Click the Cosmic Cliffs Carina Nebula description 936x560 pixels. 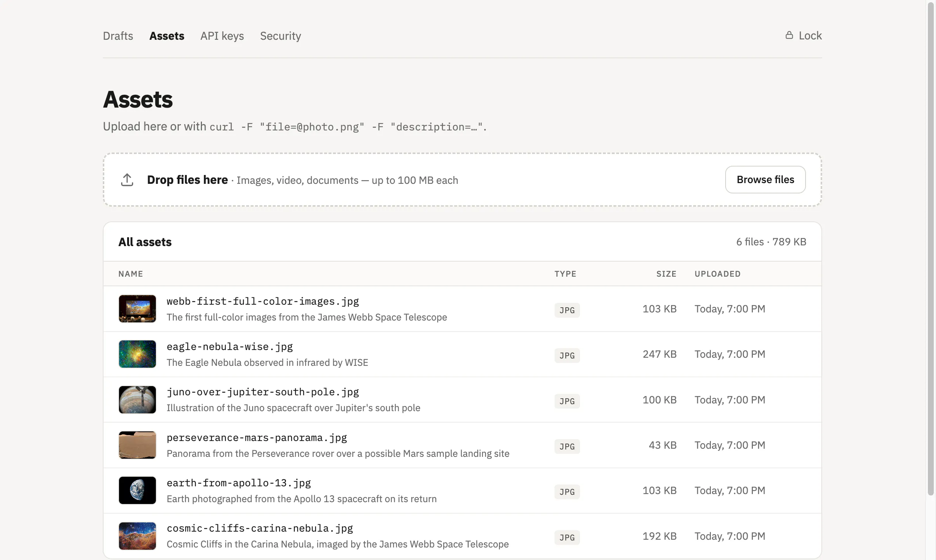coord(338,544)
